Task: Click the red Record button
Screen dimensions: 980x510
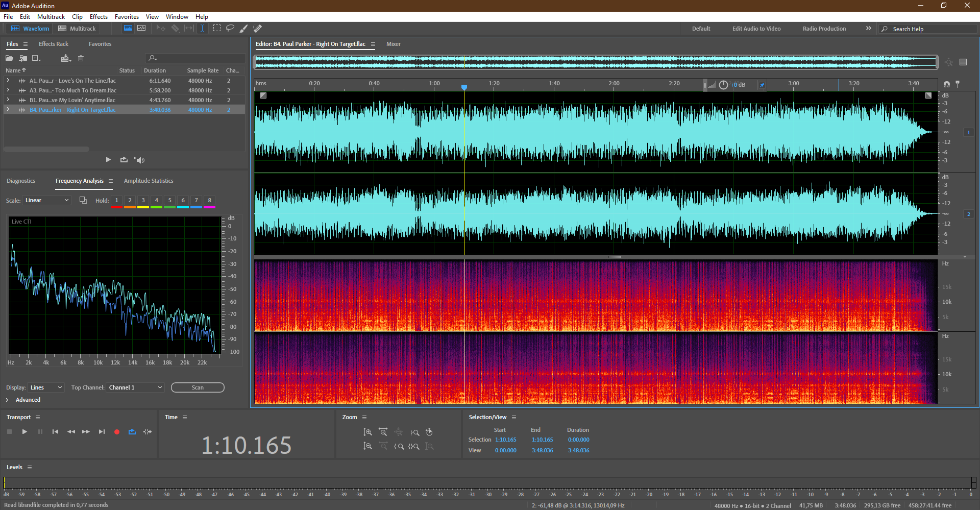Action: [117, 432]
